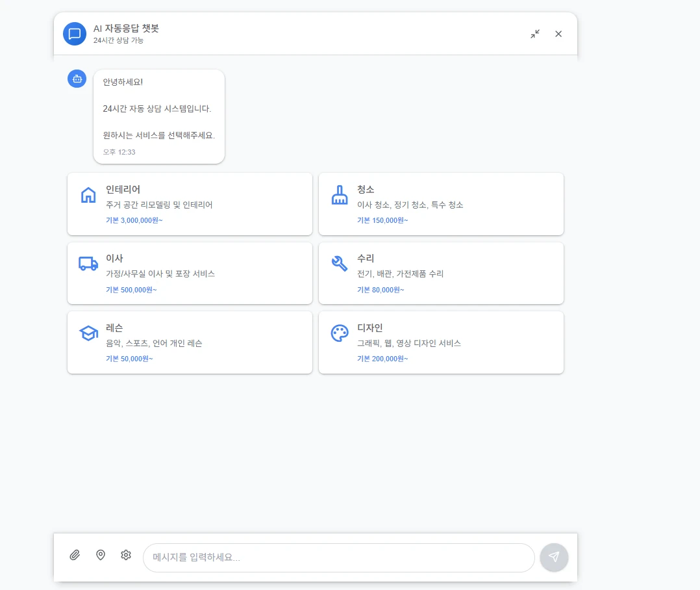Click the robot avatar icon
This screenshot has width=700, height=590.
[x=77, y=79]
